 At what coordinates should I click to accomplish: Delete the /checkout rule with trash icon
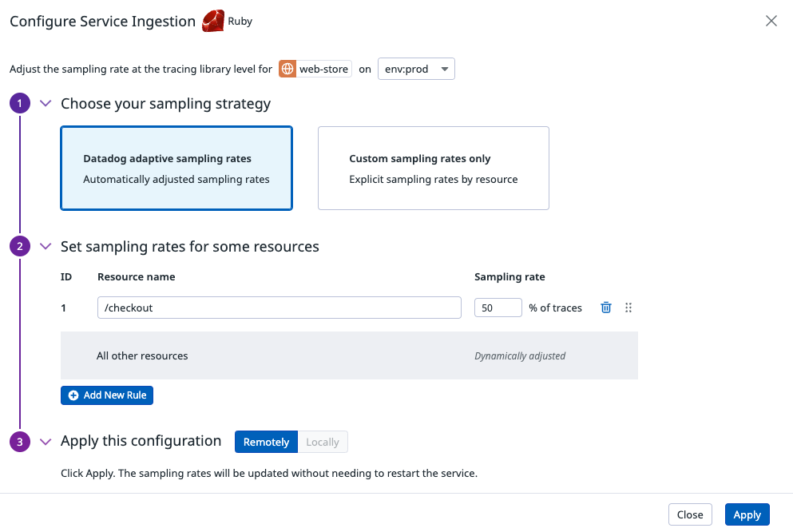[x=606, y=308]
